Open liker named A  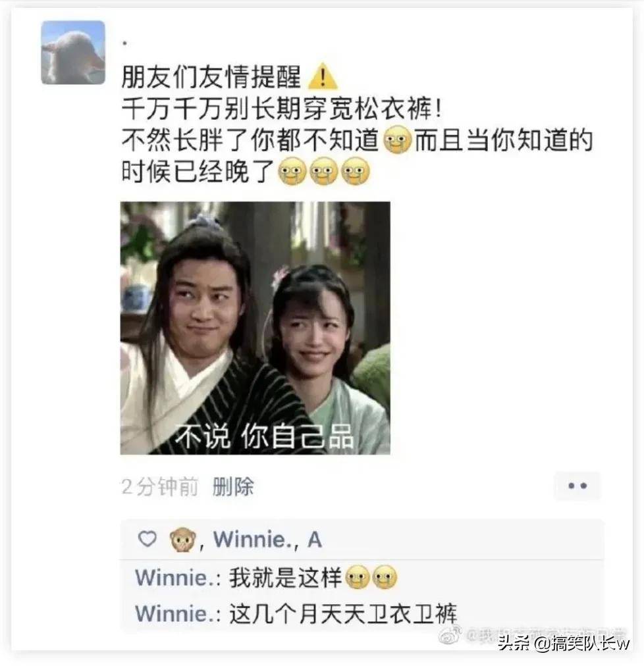(x=315, y=540)
